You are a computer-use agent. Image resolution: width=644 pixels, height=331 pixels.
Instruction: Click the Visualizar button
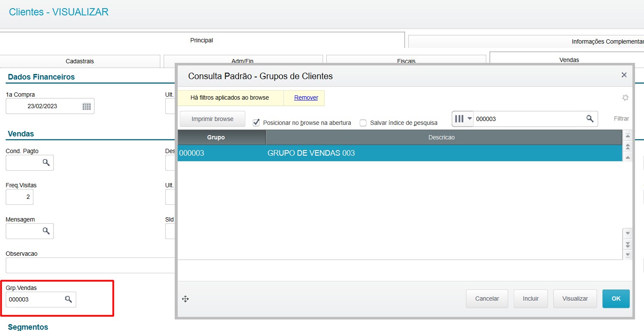pos(575,298)
